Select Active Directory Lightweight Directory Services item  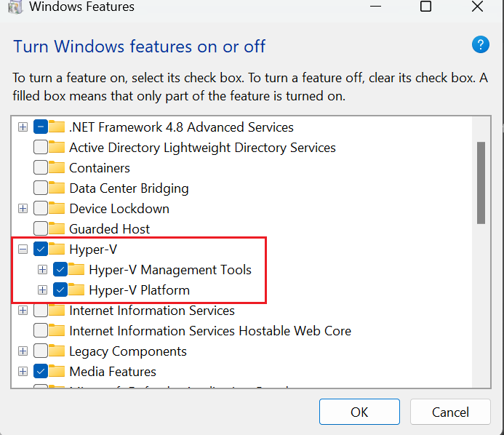[202, 148]
